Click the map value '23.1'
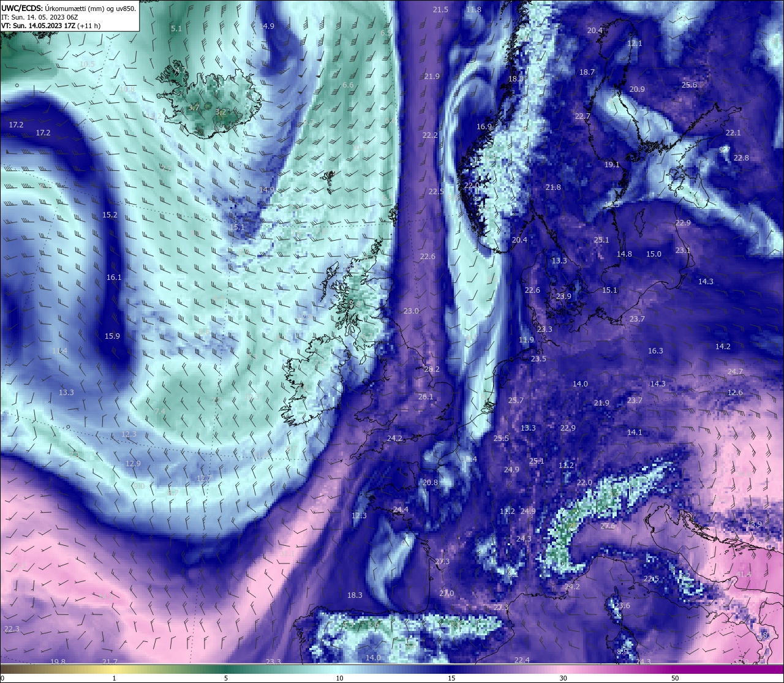Screen dimensions: 784x683 (x=683, y=251)
